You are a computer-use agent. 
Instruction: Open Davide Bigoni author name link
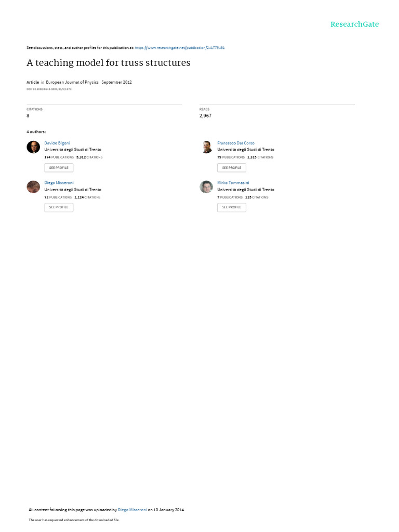[x=57, y=143]
